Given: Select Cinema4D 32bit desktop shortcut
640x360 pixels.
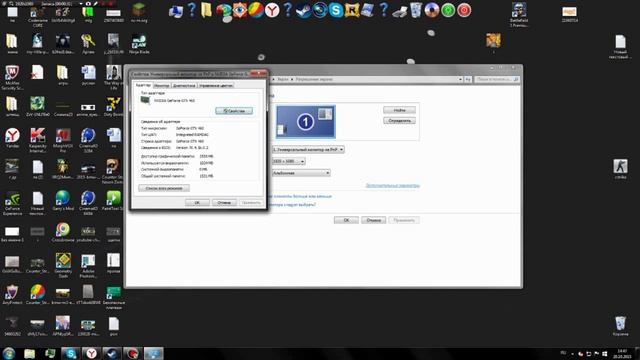Looking at the screenshot, I should tap(88, 140).
